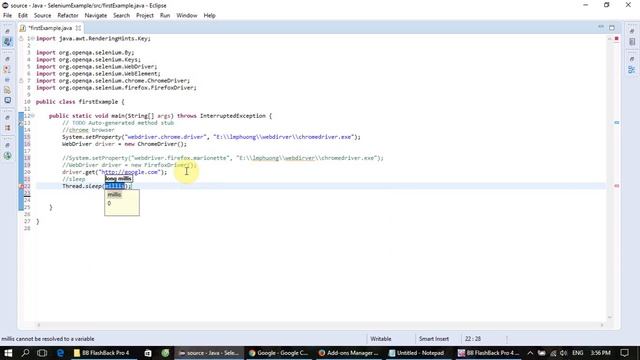Open the Windows Start menu
The height and width of the screenshot is (360, 640).
pyautogui.click(x=8, y=353)
